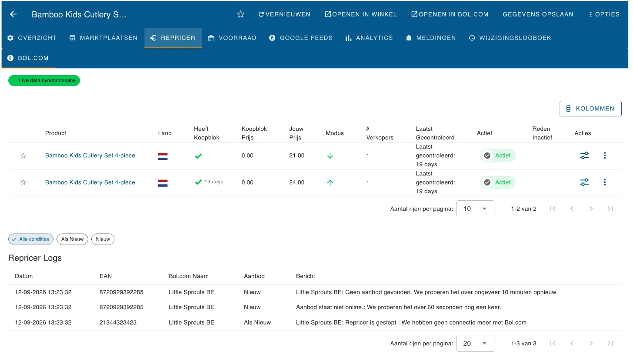The image size is (633, 364).
Task: Open the Meldingen tab
Action: coord(430,38)
